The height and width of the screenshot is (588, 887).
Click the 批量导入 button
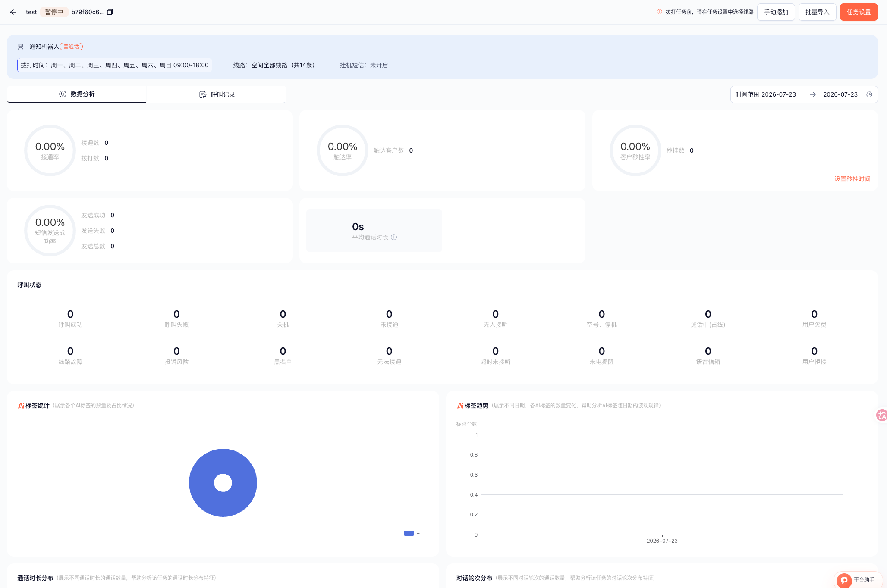click(x=818, y=12)
